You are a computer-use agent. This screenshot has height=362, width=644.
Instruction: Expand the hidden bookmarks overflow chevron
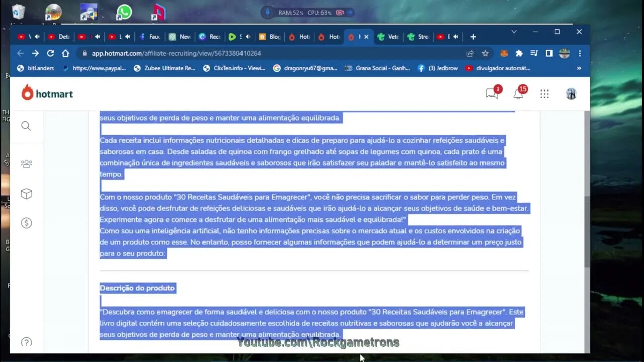(579, 68)
